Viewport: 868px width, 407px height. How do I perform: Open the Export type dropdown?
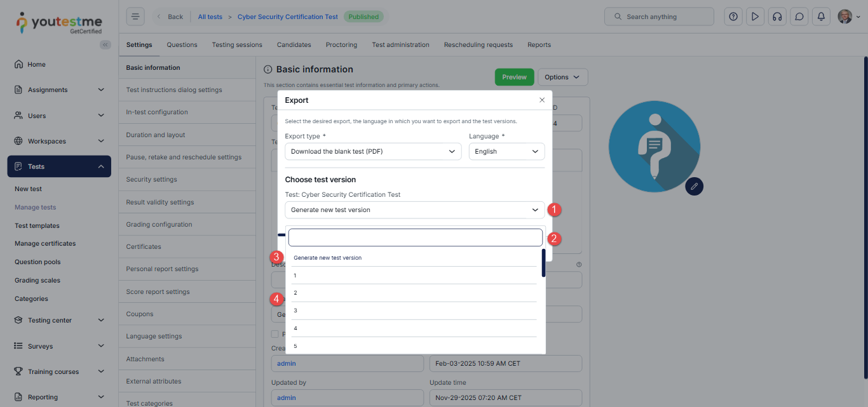[x=372, y=151]
